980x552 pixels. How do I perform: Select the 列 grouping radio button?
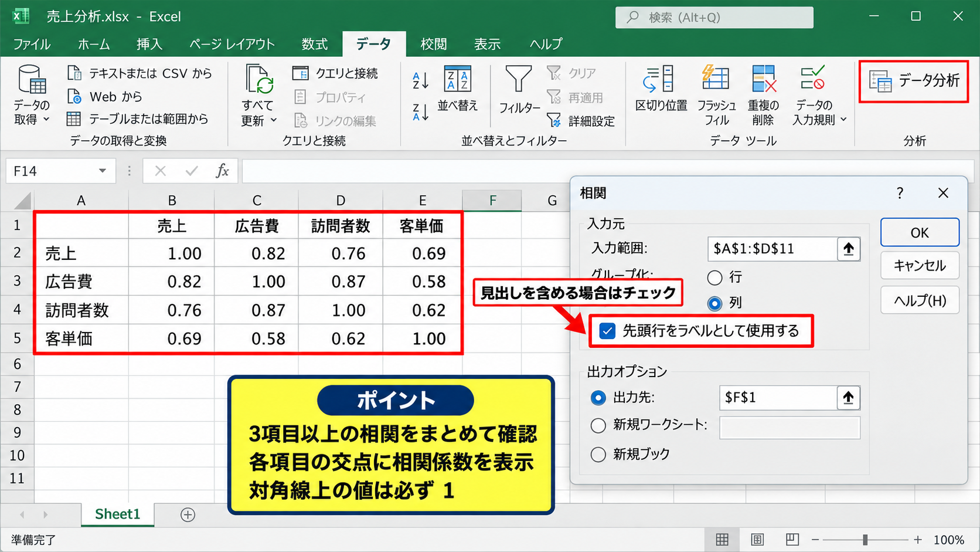click(x=714, y=303)
